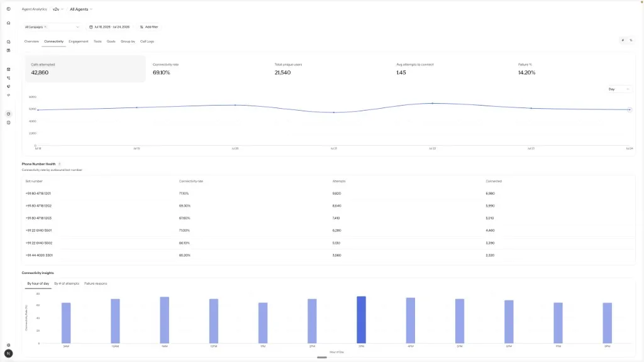Viewport: 644px width, 362px height.
Task: Click bot number +91 80 4718 1203
Action: [38, 218]
